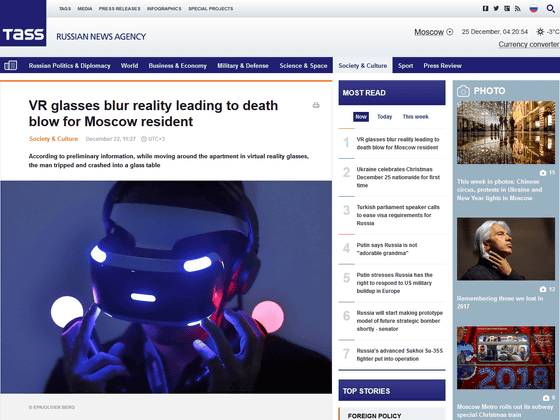Open the Press Releases top link
Viewport: 560px width, 420px height.
pyautogui.click(x=119, y=9)
